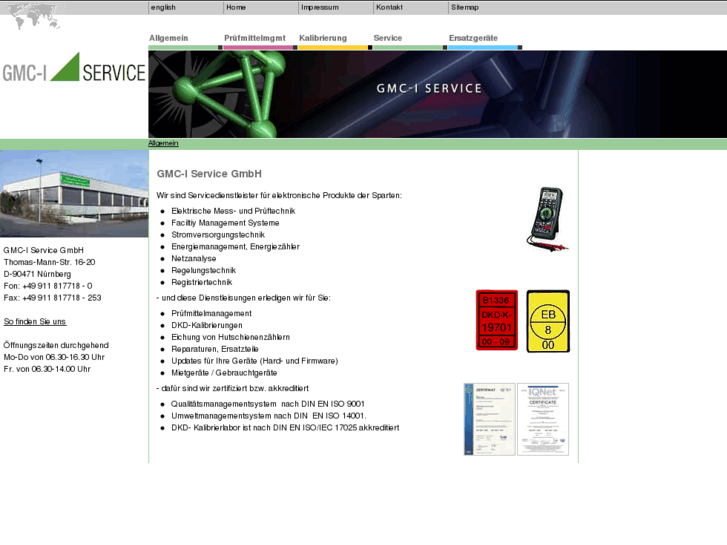Click the 'Netzanalyse' list item

194,258
